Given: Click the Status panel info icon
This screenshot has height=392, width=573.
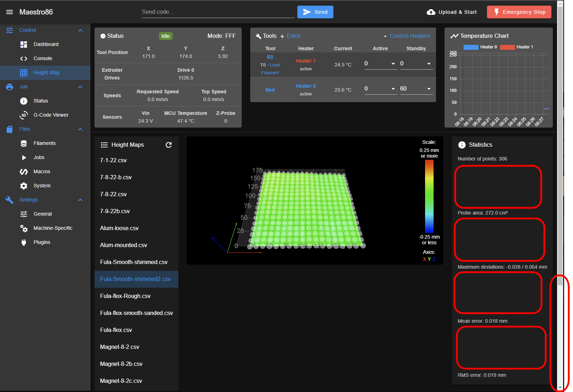Looking at the screenshot, I should click(103, 36).
